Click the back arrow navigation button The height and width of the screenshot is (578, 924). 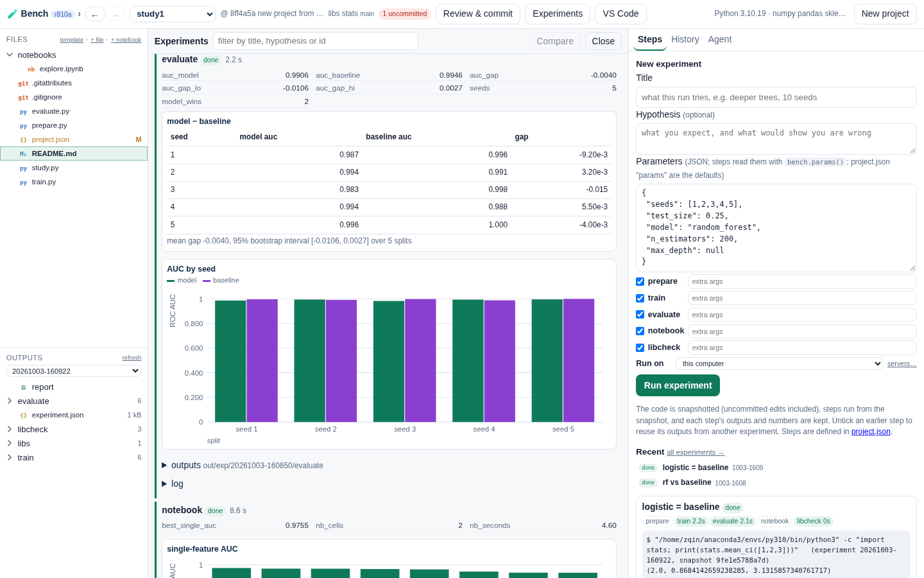point(94,14)
